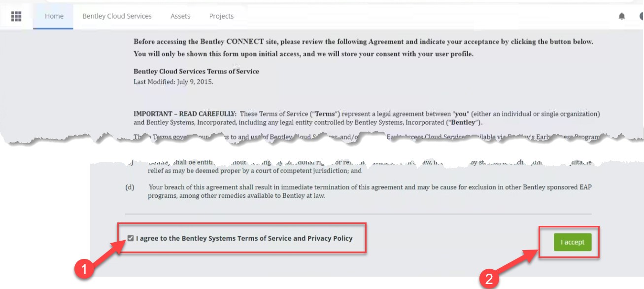Go to the Assets tab
Image resolution: width=644 pixels, height=289 pixels.
[180, 16]
